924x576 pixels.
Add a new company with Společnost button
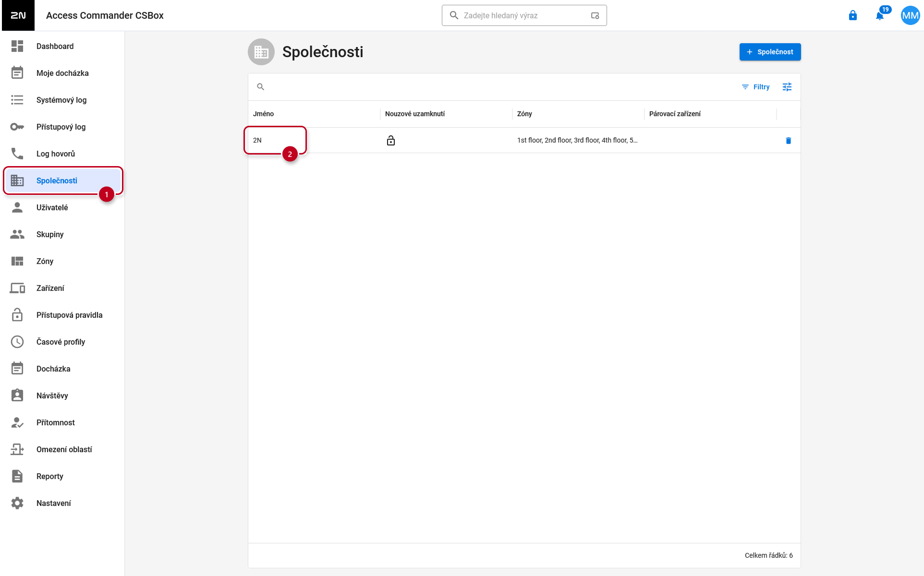point(770,52)
